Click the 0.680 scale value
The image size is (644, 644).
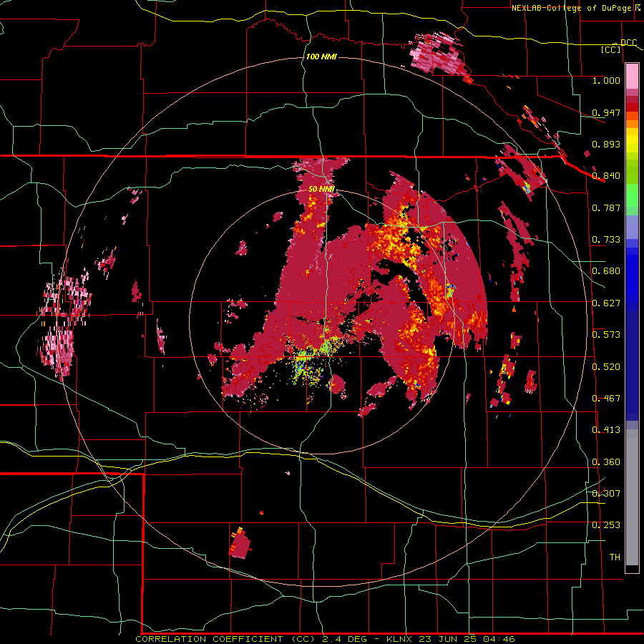[606, 271]
